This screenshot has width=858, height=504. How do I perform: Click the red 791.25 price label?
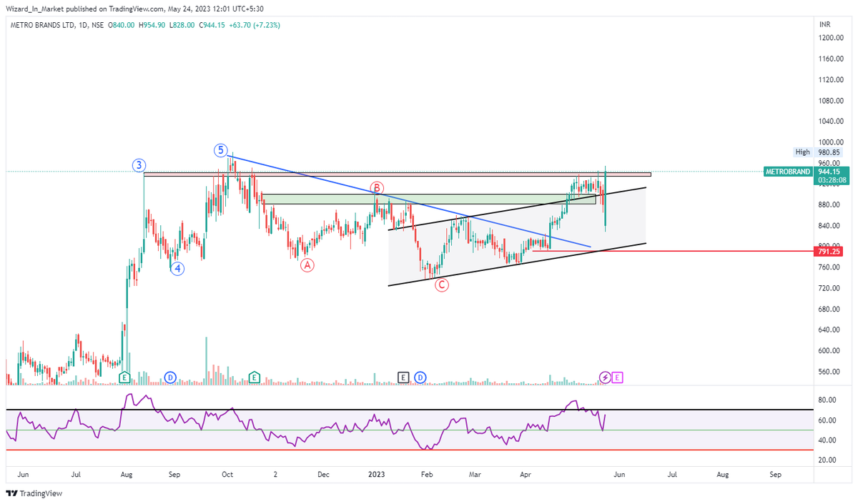click(829, 252)
